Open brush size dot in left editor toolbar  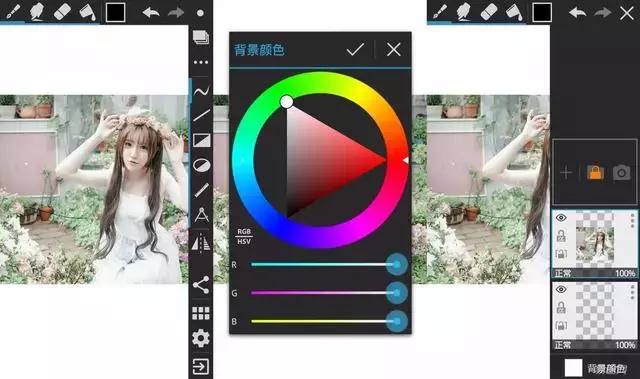point(200,13)
